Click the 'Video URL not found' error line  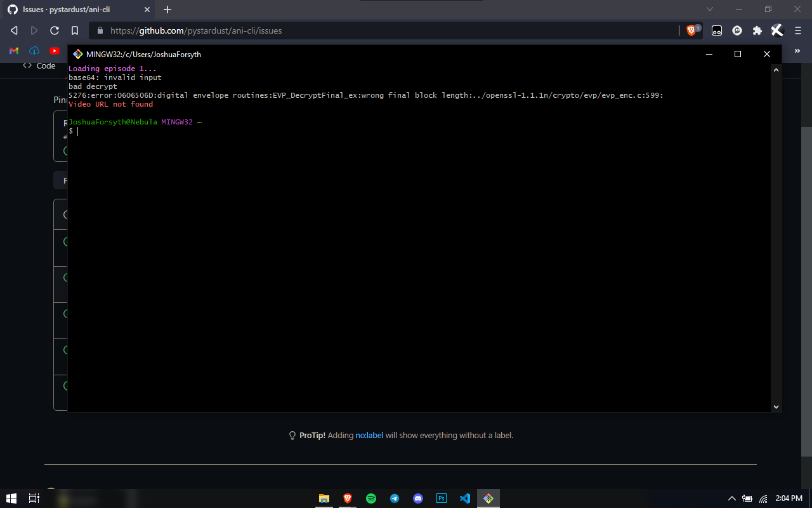pos(110,104)
